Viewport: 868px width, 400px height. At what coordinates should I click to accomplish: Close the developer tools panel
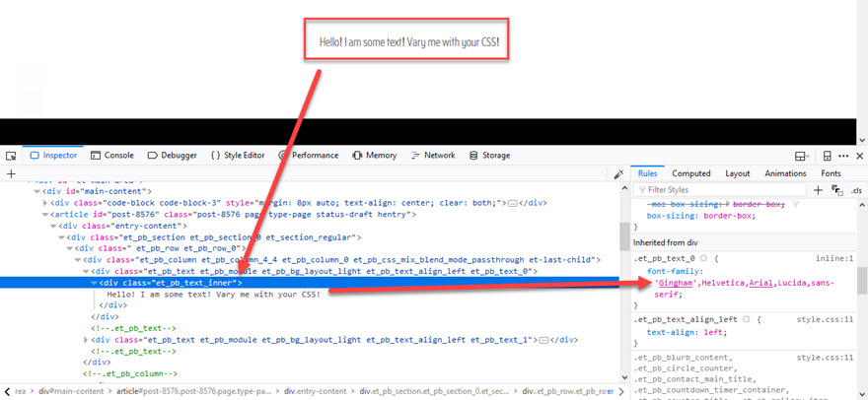[860, 156]
